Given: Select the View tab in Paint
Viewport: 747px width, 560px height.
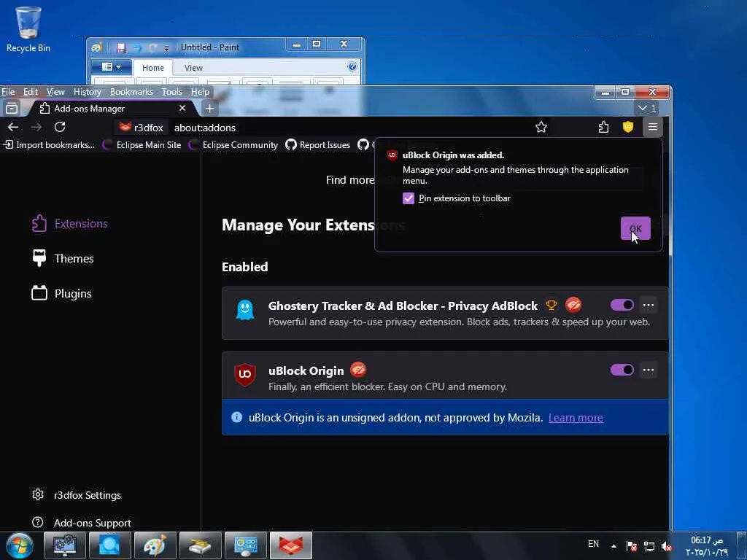Looking at the screenshot, I should [193, 68].
